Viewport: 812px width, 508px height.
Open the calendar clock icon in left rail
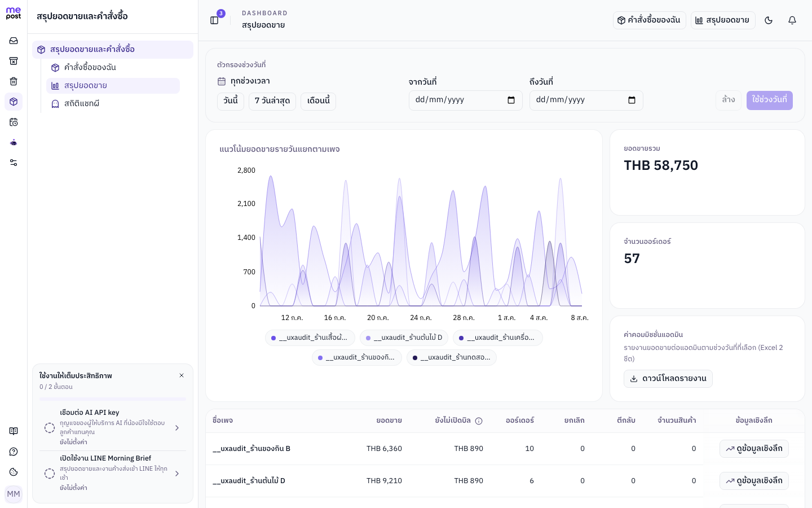[14, 122]
